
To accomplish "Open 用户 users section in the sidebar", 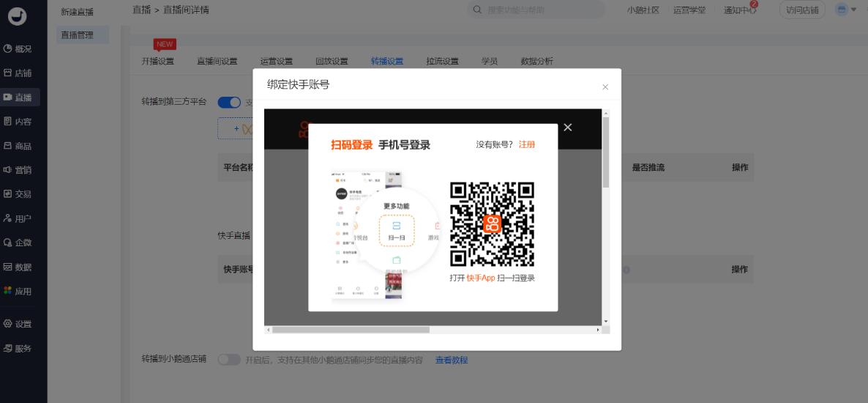I will point(18,218).
